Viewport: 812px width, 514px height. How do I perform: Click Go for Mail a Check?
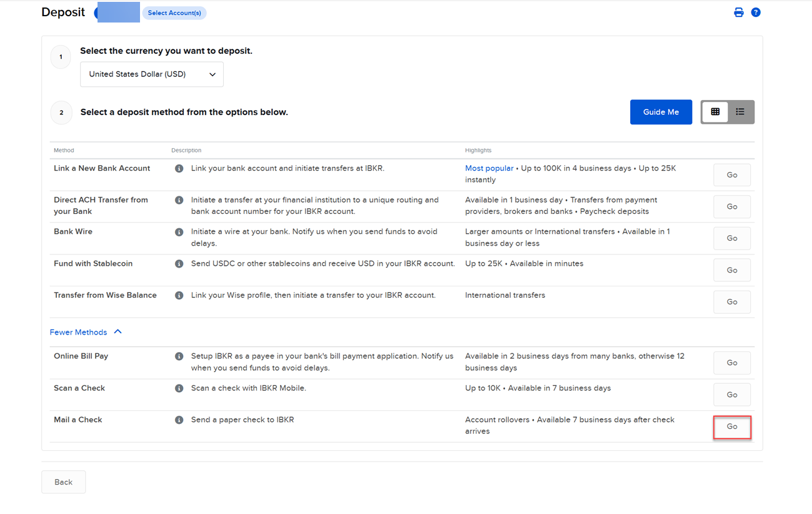[x=732, y=426]
